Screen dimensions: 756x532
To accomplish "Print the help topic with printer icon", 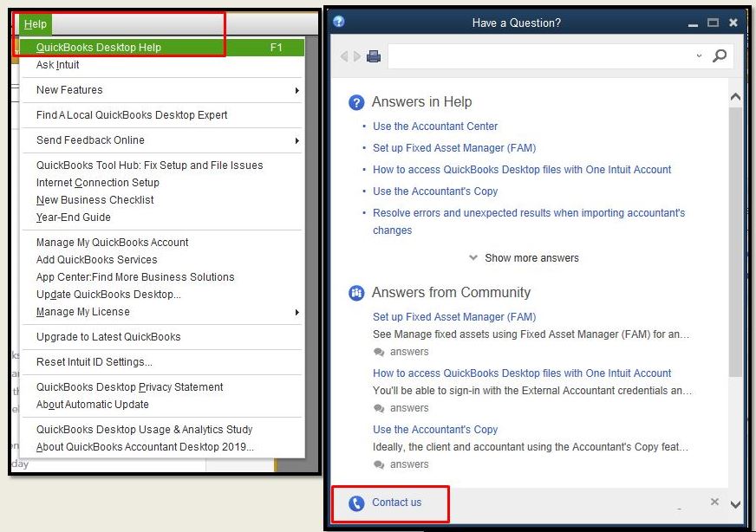I will click(x=374, y=56).
